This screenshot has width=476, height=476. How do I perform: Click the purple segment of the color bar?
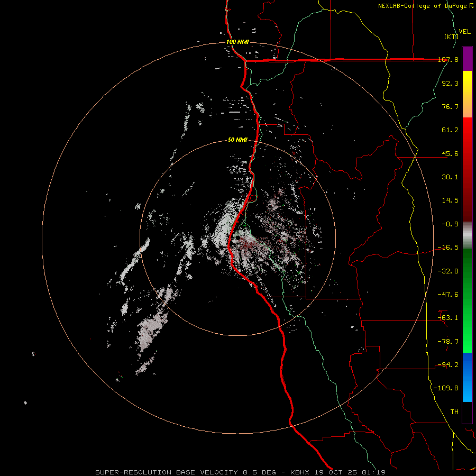point(467,59)
